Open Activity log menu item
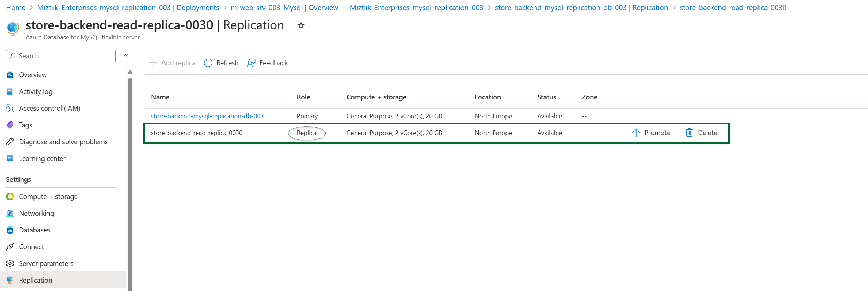This screenshot has height=291, width=868. [36, 91]
